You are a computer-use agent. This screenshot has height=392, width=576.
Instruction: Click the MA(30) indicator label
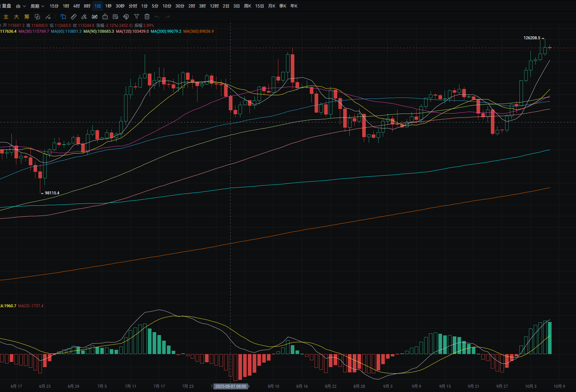click(34, 31)
